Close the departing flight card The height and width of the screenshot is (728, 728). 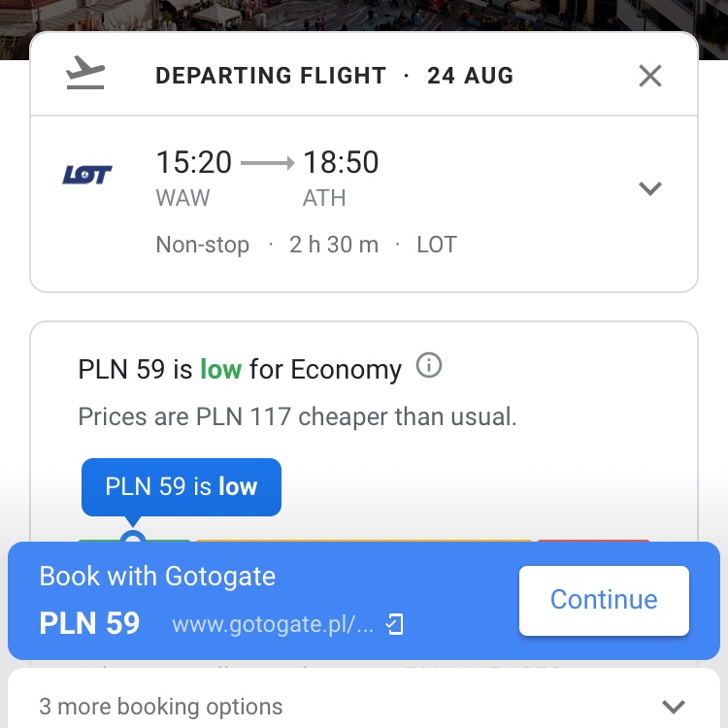[650, 76]
